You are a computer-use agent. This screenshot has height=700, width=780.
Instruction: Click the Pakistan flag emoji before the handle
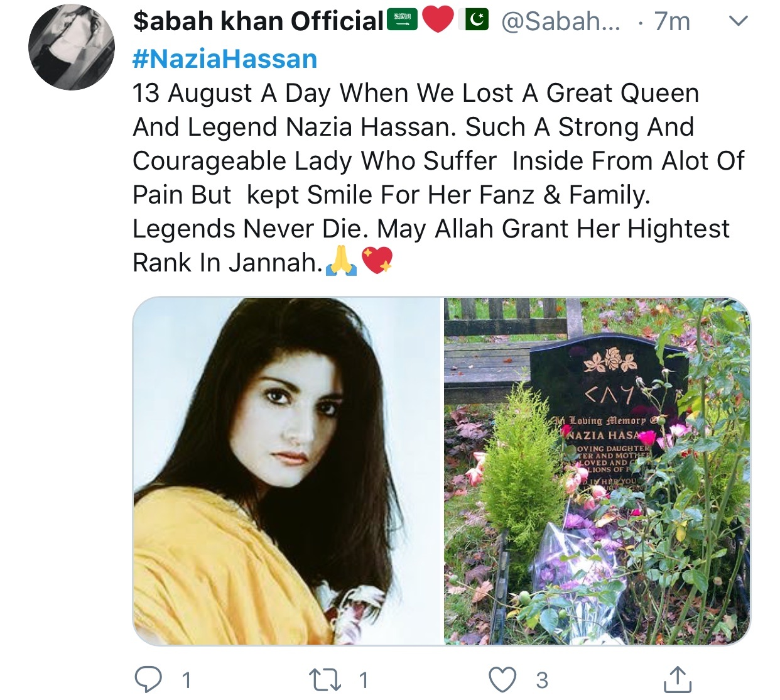coord(476,21)
